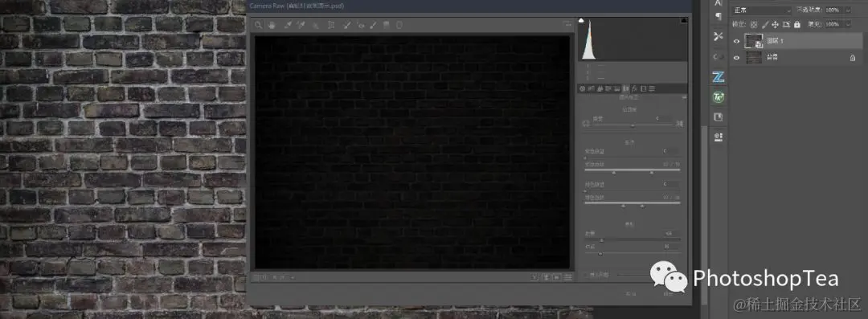This screenshot has height=319, width=868.
Task: Open the Split Toning panel tab
Action: pyautogui.click(x=616, y=88)
